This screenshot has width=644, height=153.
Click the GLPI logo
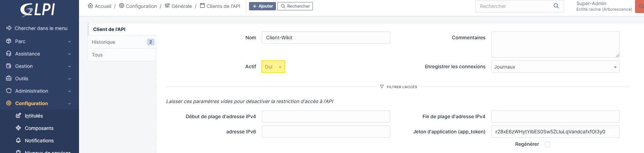pos(38,10)
